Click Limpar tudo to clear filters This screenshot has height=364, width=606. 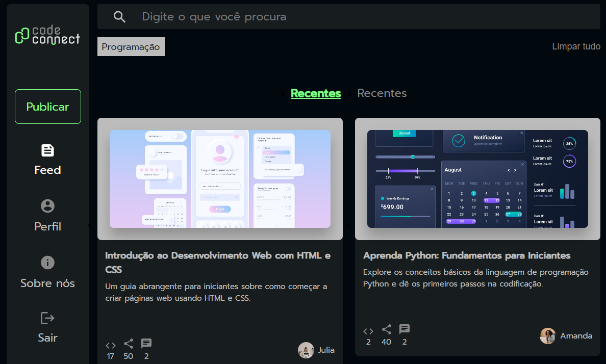[576, 46]
